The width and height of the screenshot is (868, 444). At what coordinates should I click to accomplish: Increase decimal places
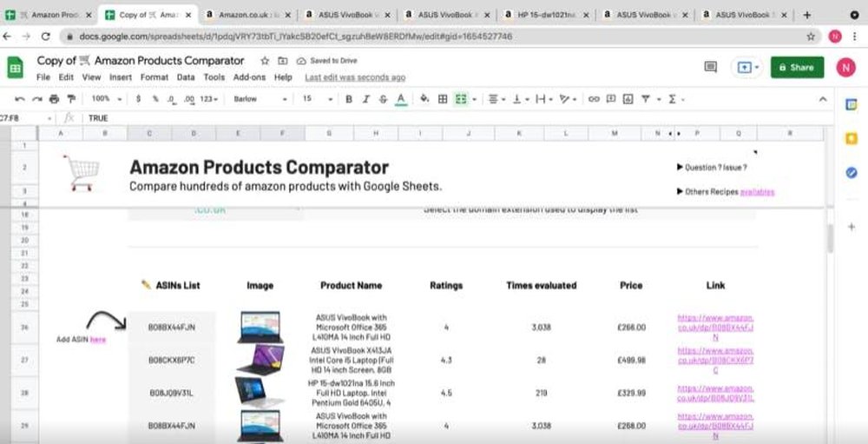pos(189,99)
